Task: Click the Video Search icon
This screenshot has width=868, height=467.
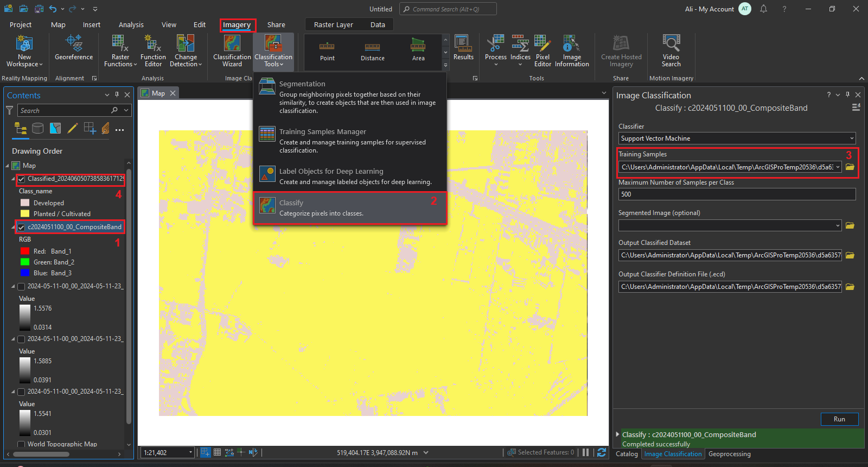Action: 671,51
